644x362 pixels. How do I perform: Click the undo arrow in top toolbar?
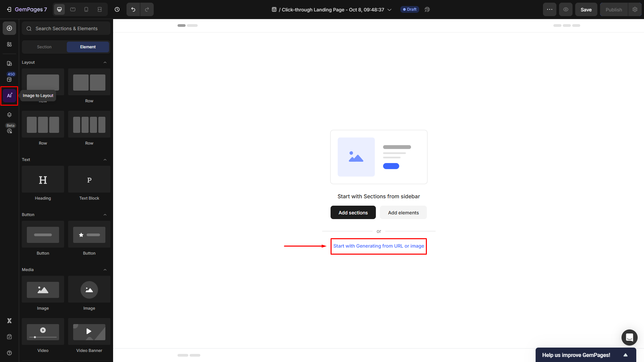coord(133,9)
